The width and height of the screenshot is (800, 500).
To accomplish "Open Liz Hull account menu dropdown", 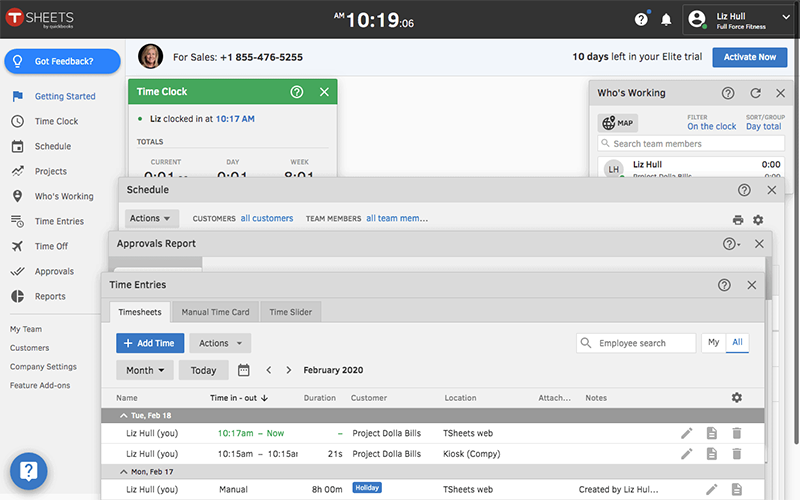I will pos(738,20).
